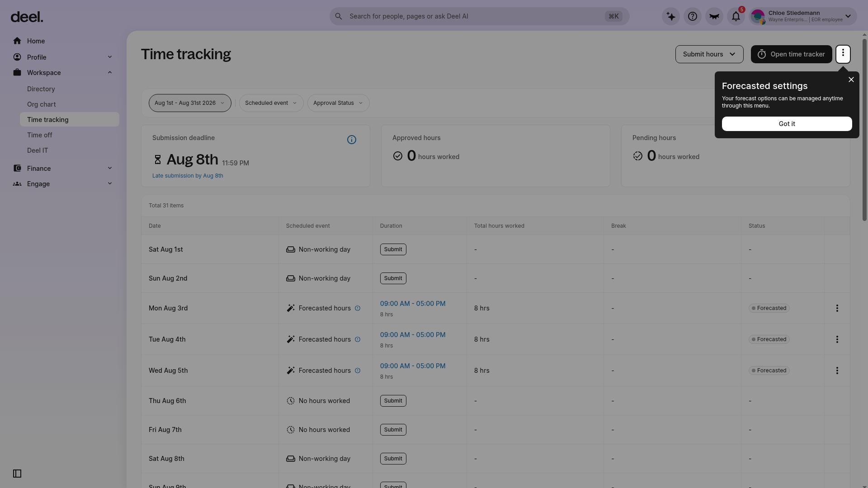Expand the Engage section chevron
This screenshot has height=488, width=868.
110,183
